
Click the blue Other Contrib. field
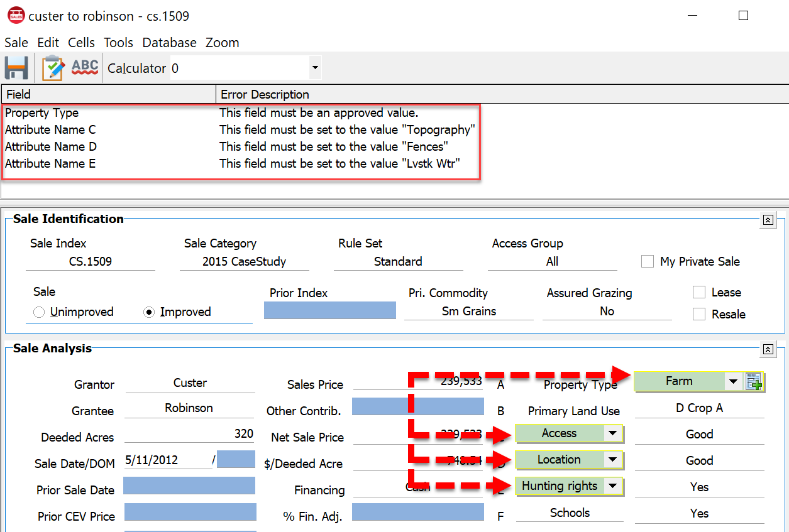pyautogui.click(x=418, y=406)
